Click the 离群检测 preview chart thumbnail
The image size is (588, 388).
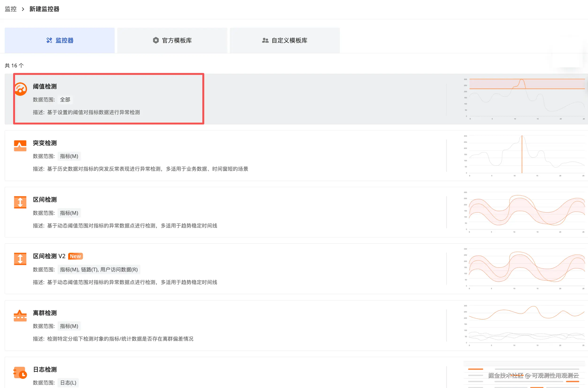[x=524, y=325]
